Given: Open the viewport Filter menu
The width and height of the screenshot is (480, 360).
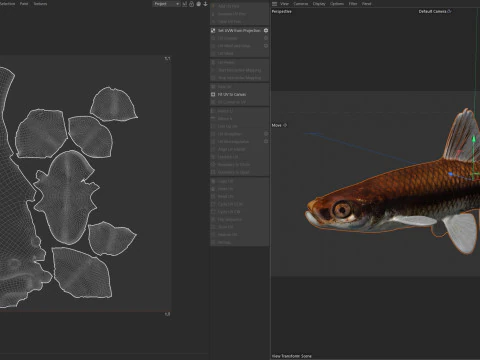Looking at the screenshot, I should pos(353,4).
